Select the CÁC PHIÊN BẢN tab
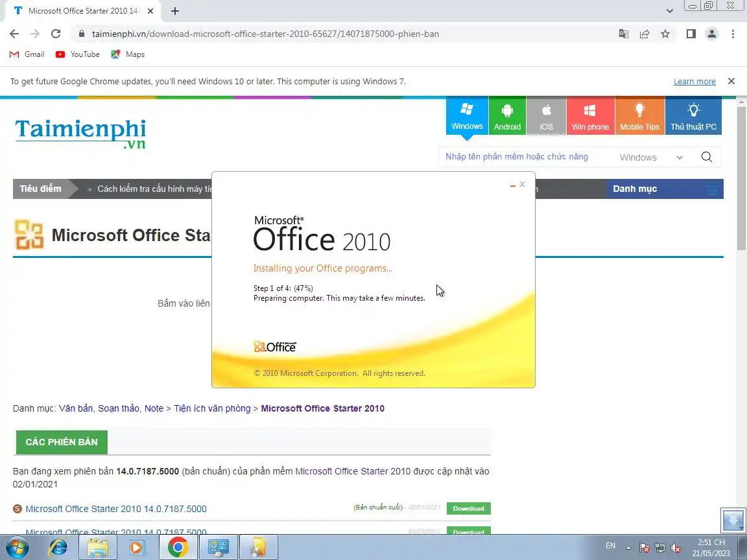Screen dimensions: 747x560 (62, 443)
